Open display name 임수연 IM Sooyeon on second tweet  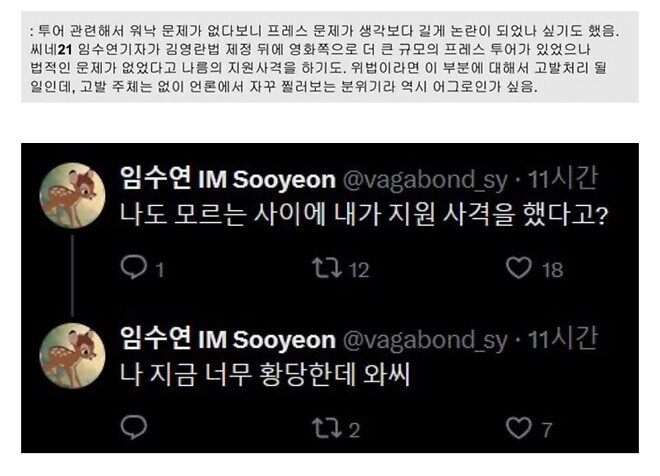pos(228,339)
